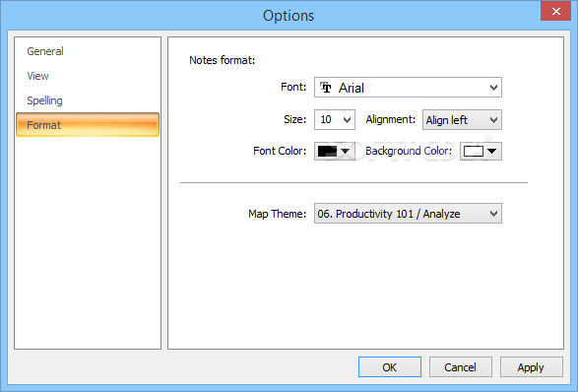The height and width of the screenshot is (392, 578).
Task: Click the Apply button
Action: tap(531, 367)
